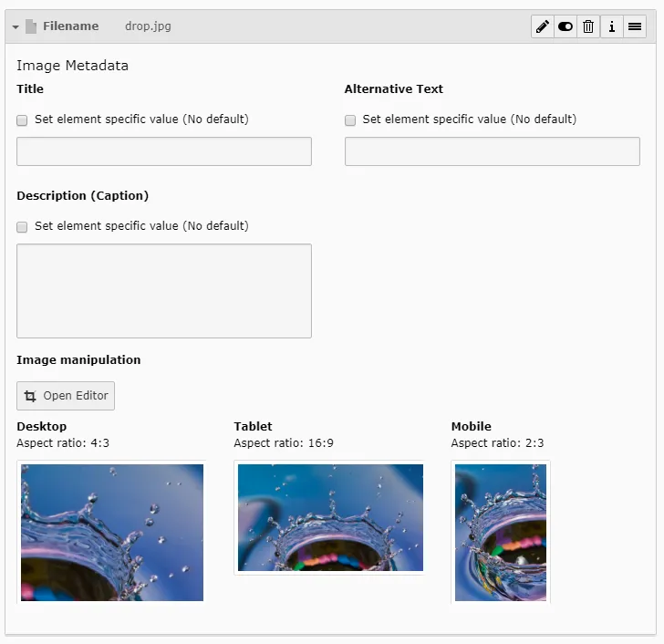
Task: Click the Aspect ratio: 2:3 text
Action: [498, 443]
